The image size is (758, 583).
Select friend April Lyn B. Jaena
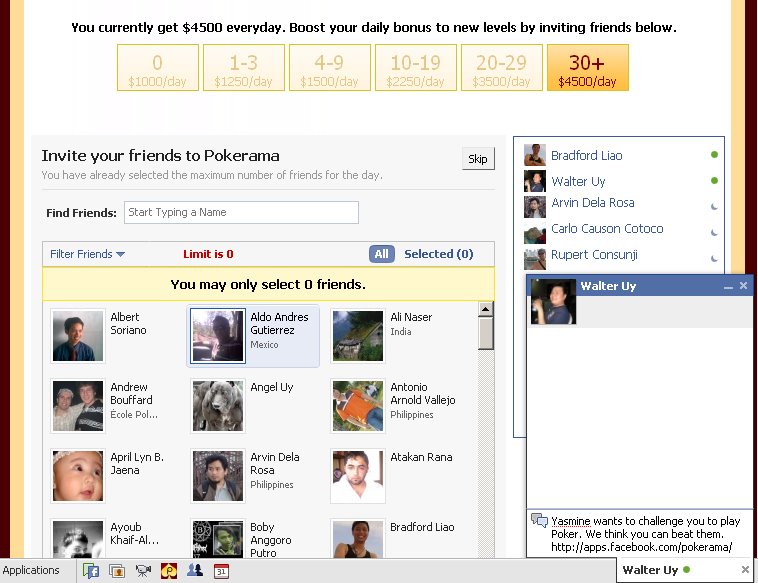[112, 476]
